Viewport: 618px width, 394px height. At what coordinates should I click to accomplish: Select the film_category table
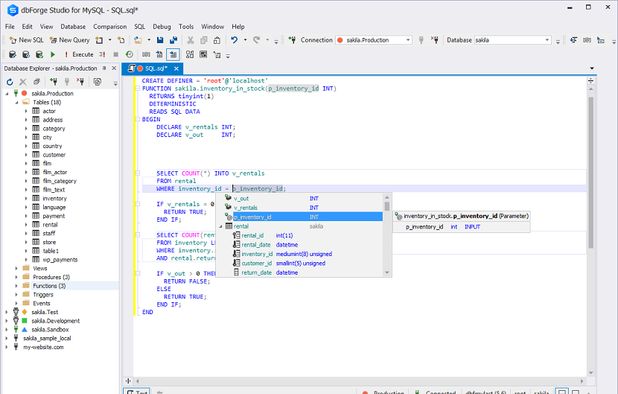click(x=59, y=181)
